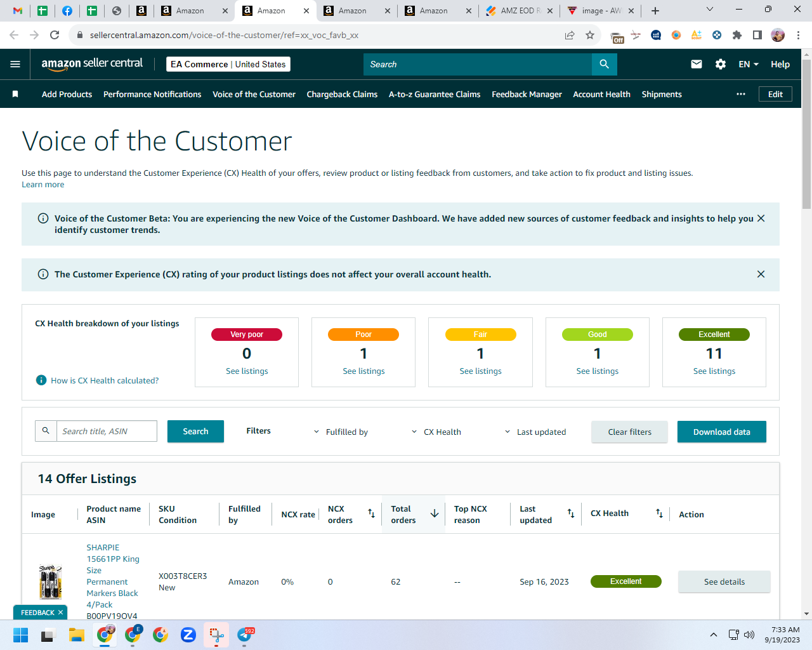Open Account Health page
Viewport: 812px width, 650px height.
(601, 94)
